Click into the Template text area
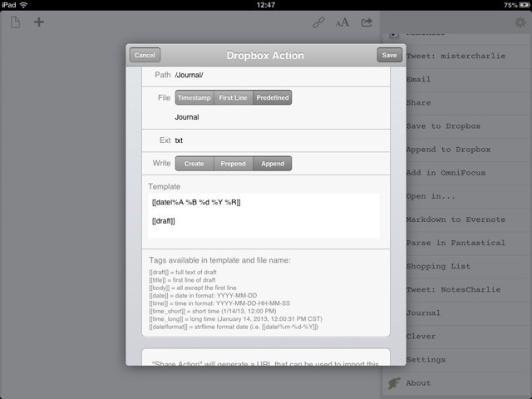The height and width of the screenshot is (399, 532). coord(265,215)
